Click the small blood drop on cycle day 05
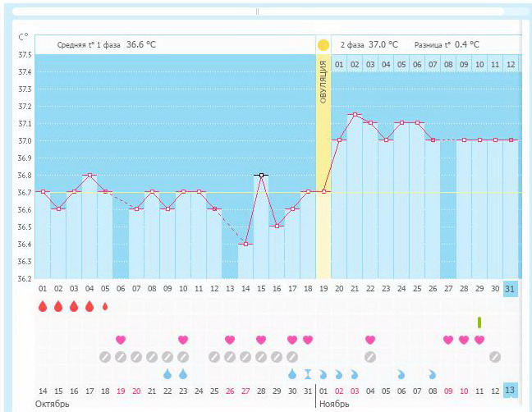The image size is (532, 412). click(x=105, y=307)
